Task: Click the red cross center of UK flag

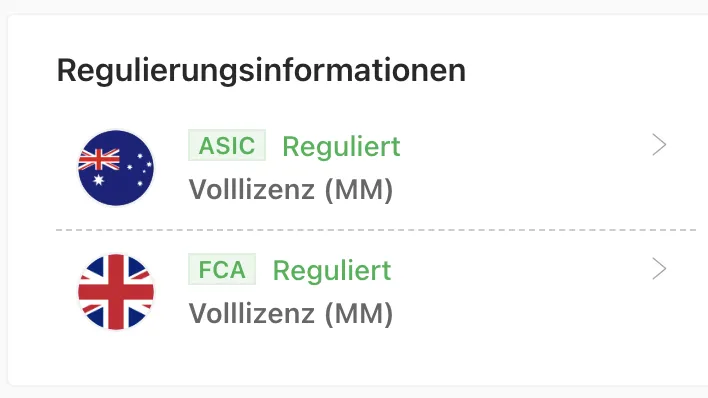Action: click(116, 292)
